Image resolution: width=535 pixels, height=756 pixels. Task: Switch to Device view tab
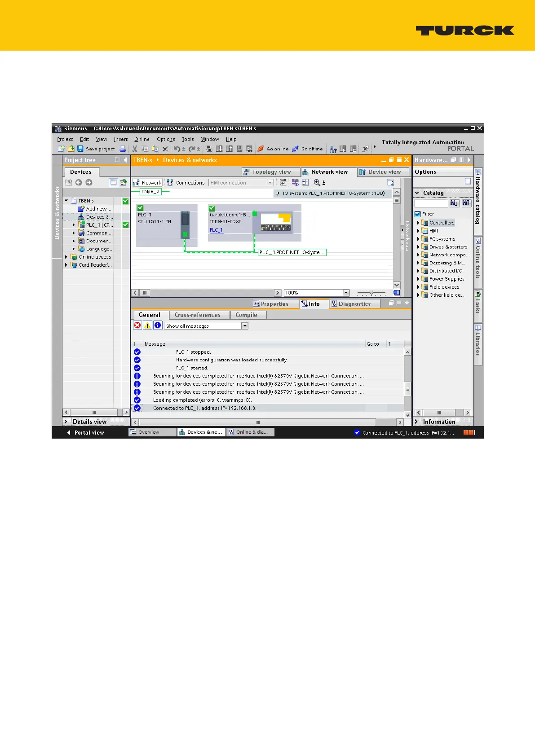pos(383,172)
